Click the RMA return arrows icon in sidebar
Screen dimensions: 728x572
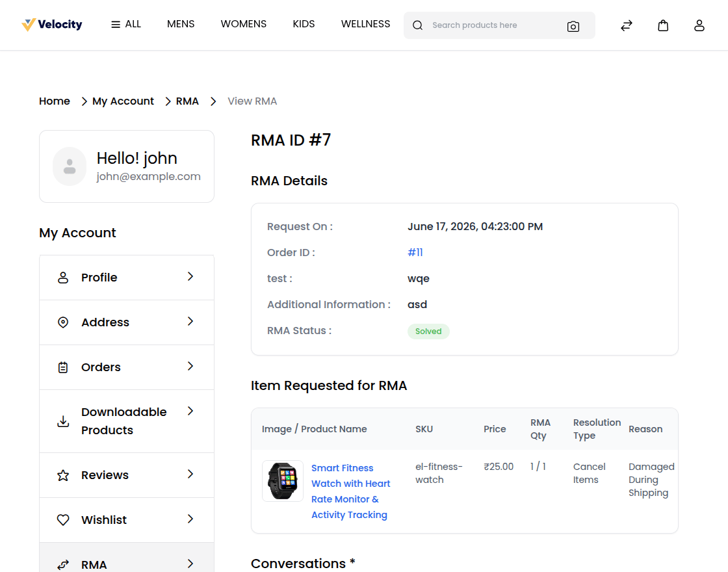(x=62, y=565)
